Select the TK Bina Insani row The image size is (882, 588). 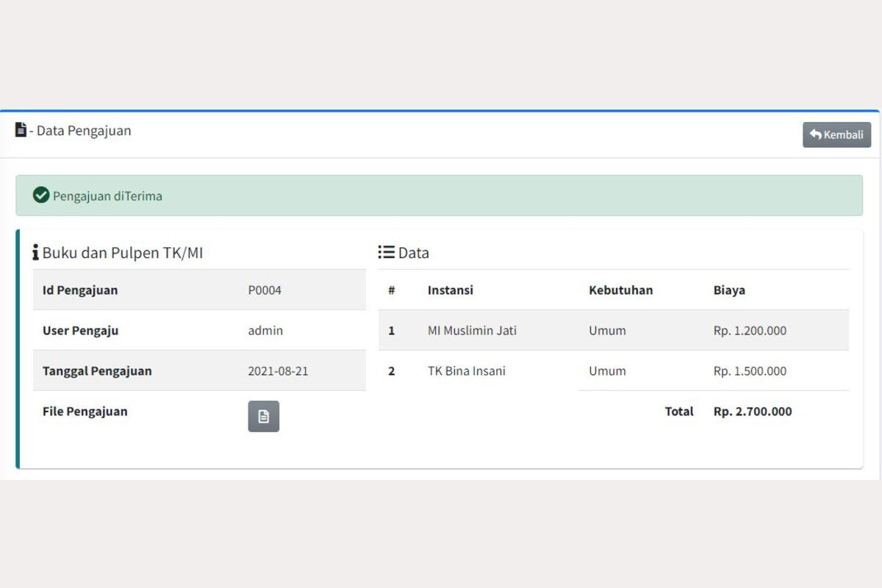(466, 371)
